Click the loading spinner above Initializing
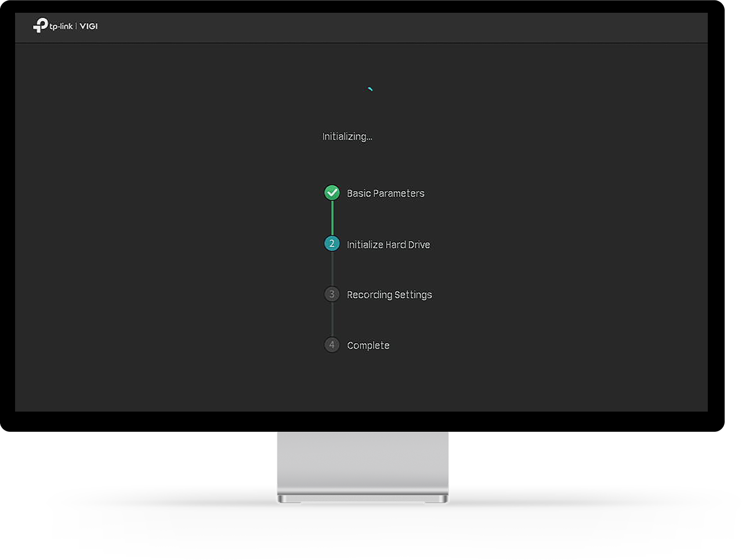Image resolution: width=742 pixels, height=560 pixels. [x=370, y=89]
